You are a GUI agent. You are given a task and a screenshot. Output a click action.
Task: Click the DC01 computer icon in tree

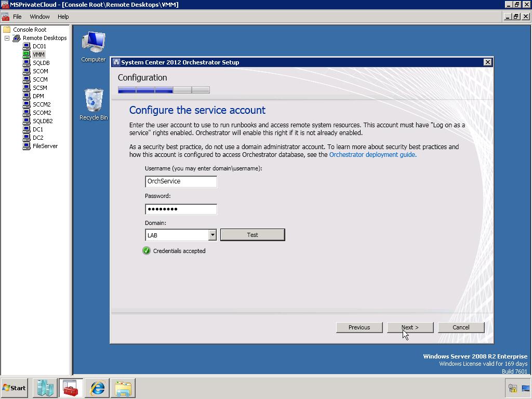point(26,46)
